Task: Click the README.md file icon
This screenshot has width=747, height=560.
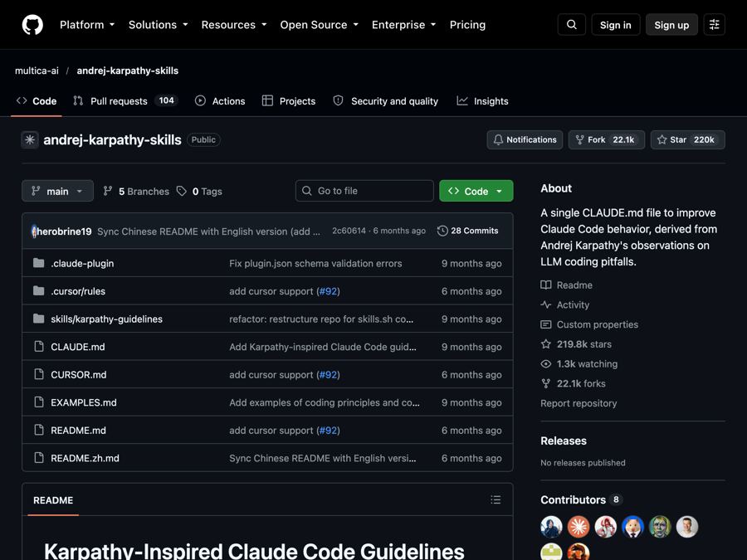Action: coord(39,431)
